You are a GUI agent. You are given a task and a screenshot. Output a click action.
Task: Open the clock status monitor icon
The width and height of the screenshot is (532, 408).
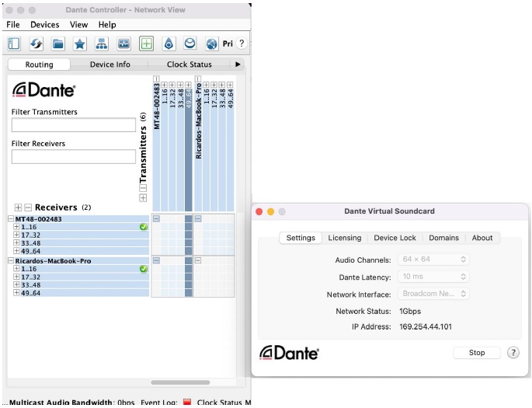(x=123, y=44)
